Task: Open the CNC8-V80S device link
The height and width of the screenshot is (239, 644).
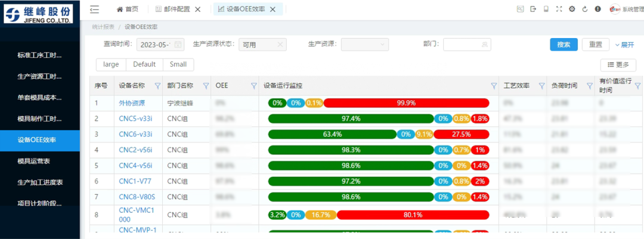Action: click(x=137, y=197)
